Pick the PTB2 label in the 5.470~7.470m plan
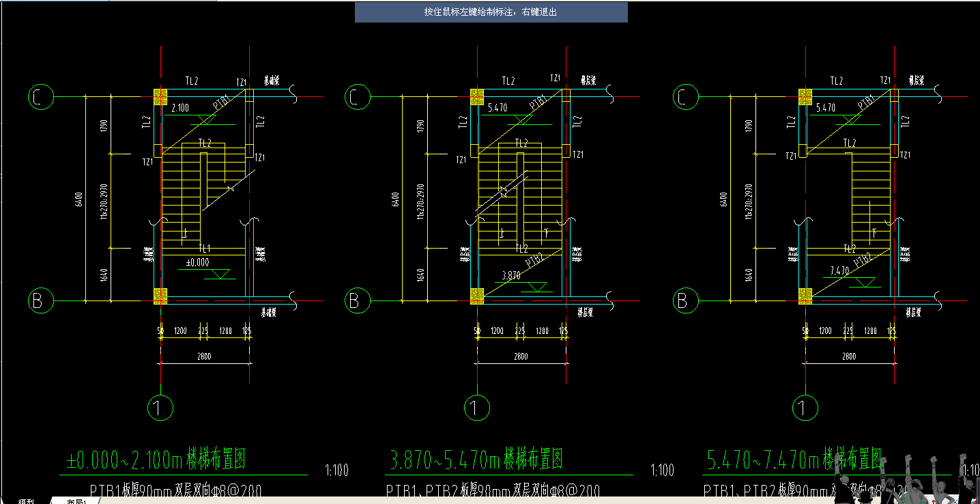The width and height of the screenshot is (980, 504). pos(862,260)
